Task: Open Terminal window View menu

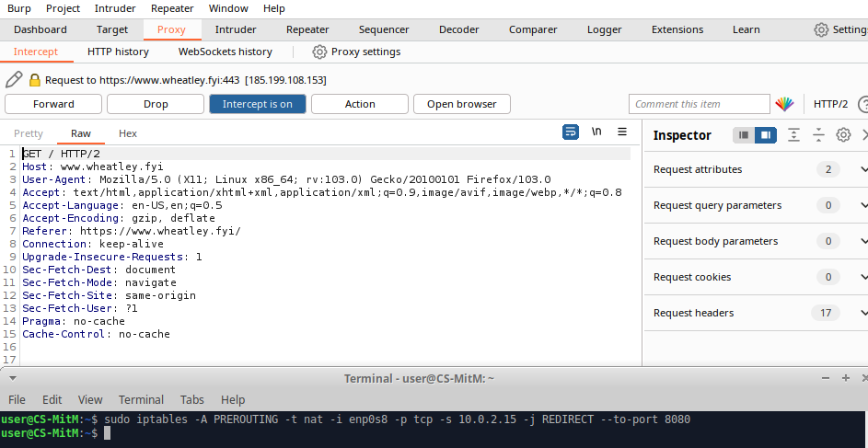Action: pyautogui.click(x=89, y=399)
